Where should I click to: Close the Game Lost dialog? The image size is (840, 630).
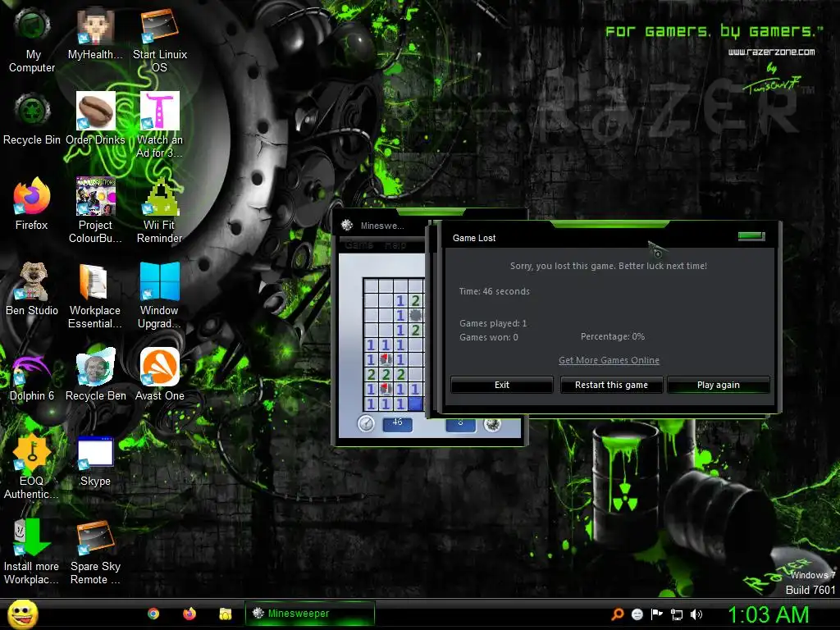[751, 235]
